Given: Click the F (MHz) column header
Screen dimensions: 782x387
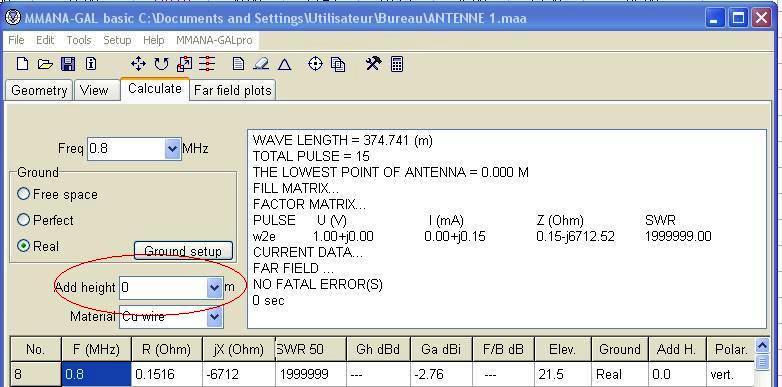Looking at the screenshot, I should pyautogui.click(x=96, y=349).
